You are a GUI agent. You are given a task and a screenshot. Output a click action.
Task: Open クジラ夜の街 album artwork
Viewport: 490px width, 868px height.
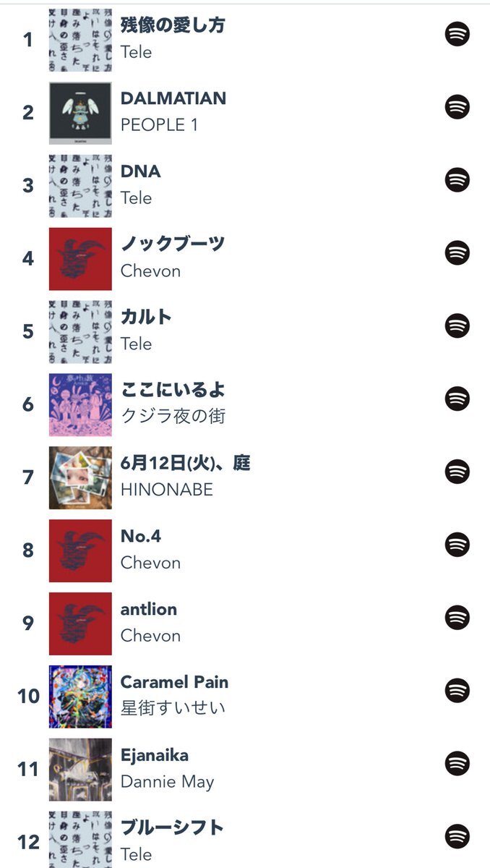coord(80,404)
